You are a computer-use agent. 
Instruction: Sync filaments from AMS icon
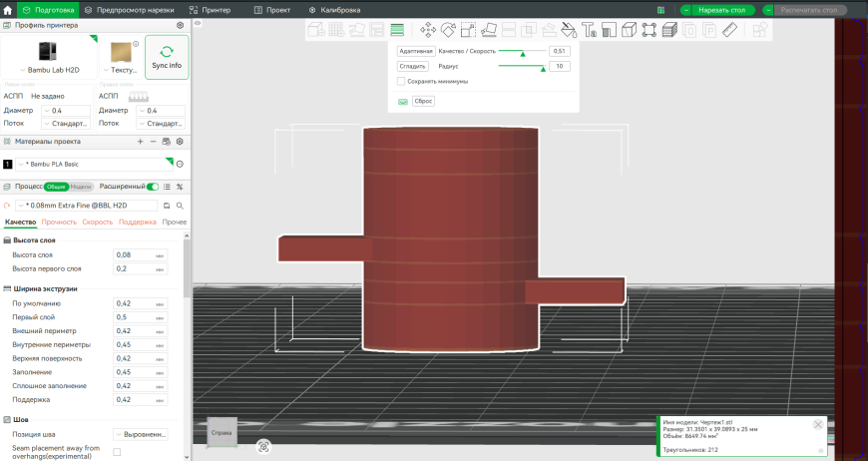click(166, 142)
